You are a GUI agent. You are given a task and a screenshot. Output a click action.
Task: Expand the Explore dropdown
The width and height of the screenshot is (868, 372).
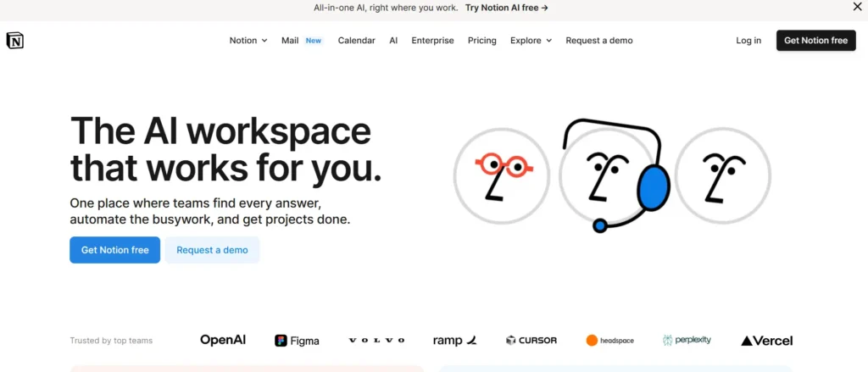coord(531,41)
